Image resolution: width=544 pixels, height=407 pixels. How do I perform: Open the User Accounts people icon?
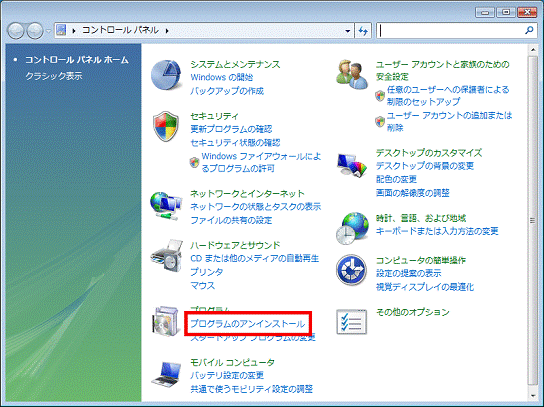click(352, 75)
